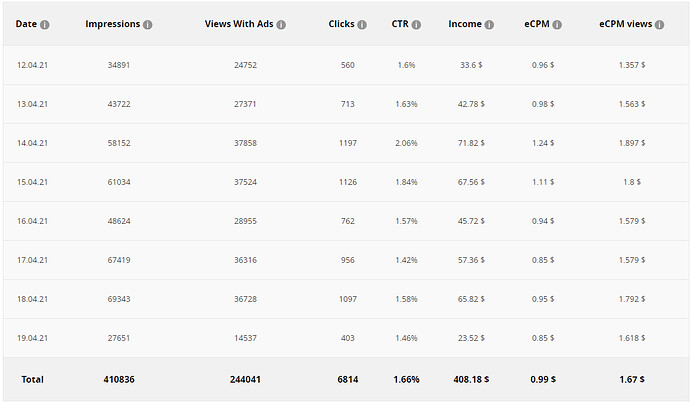Open the Views With Ads info icon
690x403 pixels.
click(x=281, y=24)
